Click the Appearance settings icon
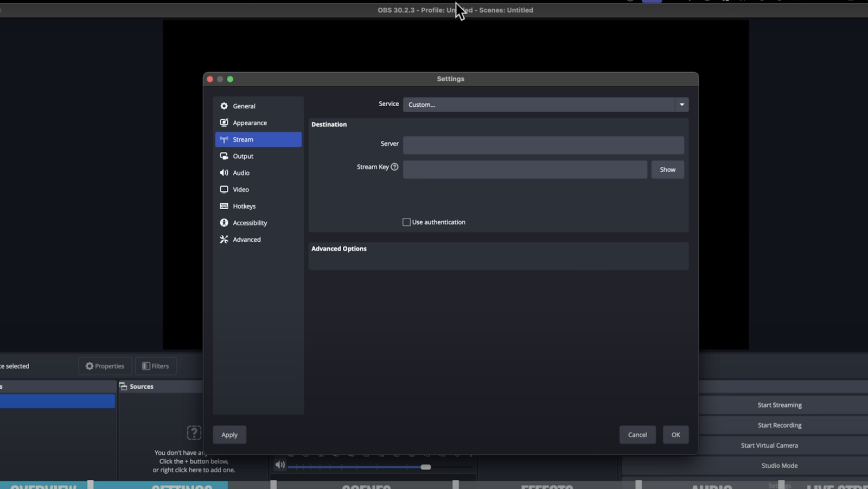 (x=224, y=123)
